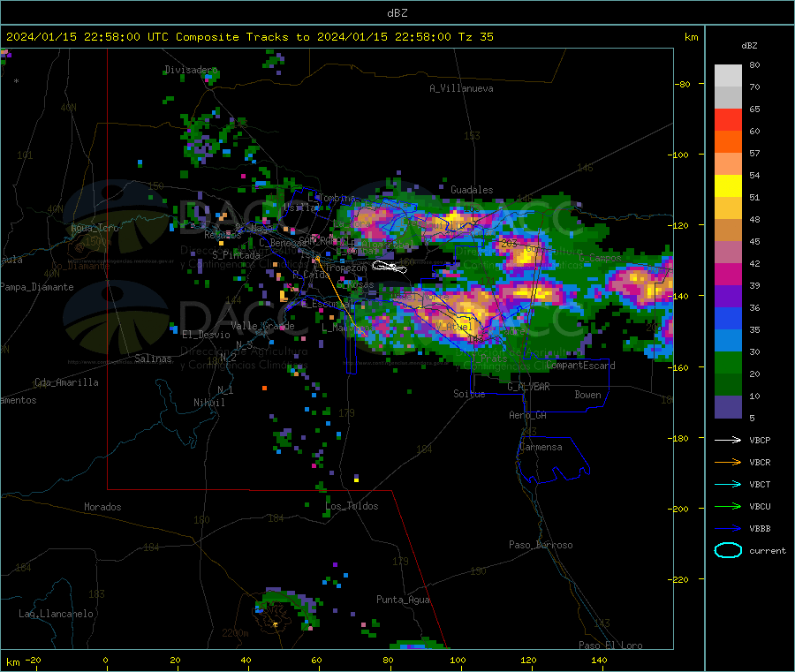Click the 'CompantEscard' map label
Image resolution: width=795 pixels, height=672 pixels.
(580, 366)
